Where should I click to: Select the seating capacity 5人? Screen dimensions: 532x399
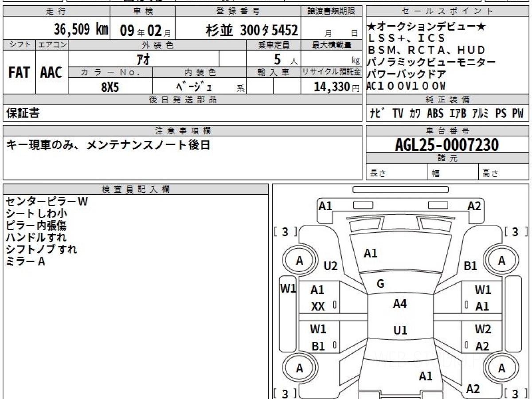(285, 59)
